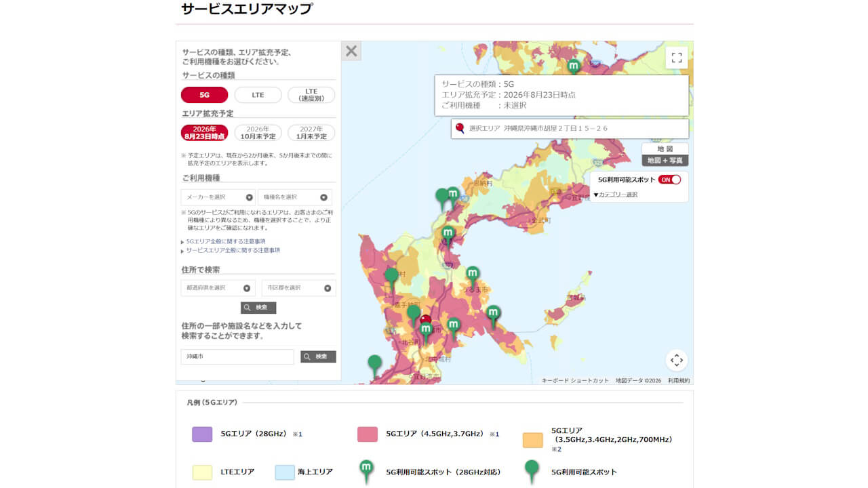Click the 28GHz-capable spot pin in the legend
Image resolution: width=868 pixels, height=488 pixels.
coord(366,471)
